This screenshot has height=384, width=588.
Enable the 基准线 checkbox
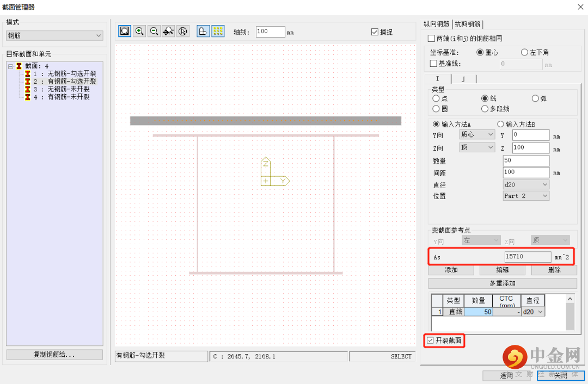[x=433, y=63]
